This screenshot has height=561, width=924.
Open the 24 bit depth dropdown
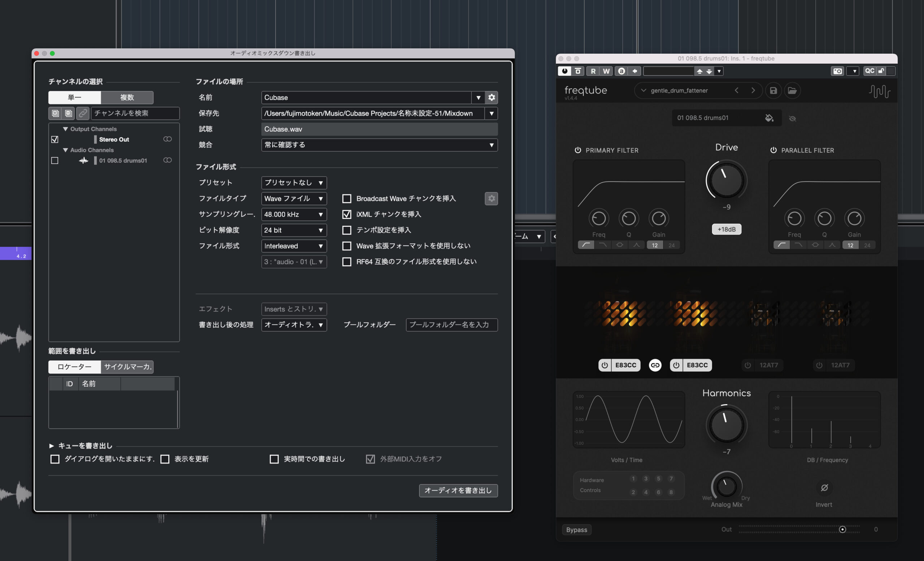tap(294, 230)
